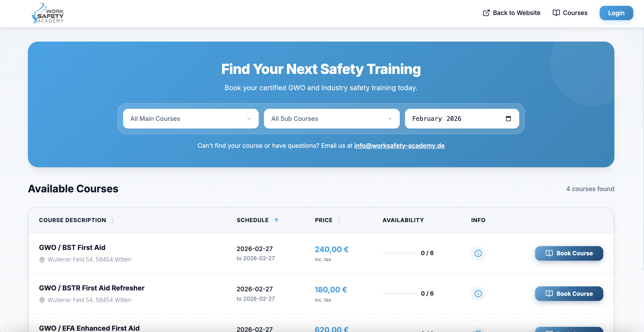Image resolution: width=644 pixels, height=332 pixels.
Task: Select Back to Website in the navigation
Action: [516, 13]
